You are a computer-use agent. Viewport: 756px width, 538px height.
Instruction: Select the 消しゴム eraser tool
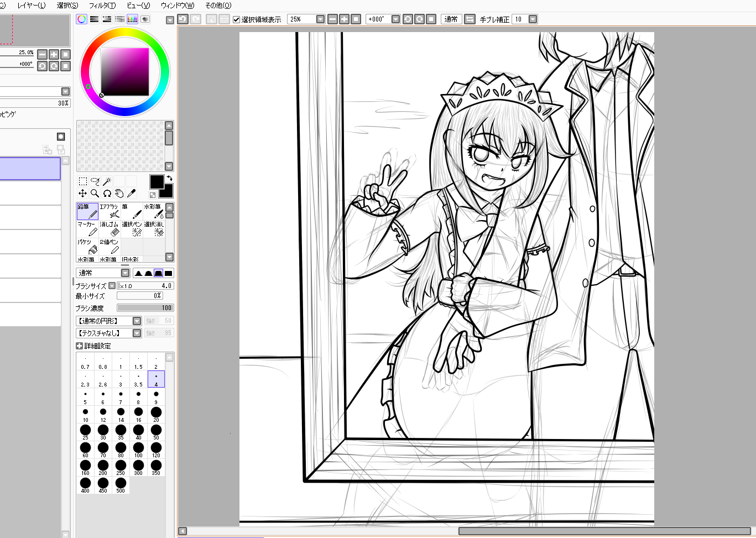coord(110,229)
